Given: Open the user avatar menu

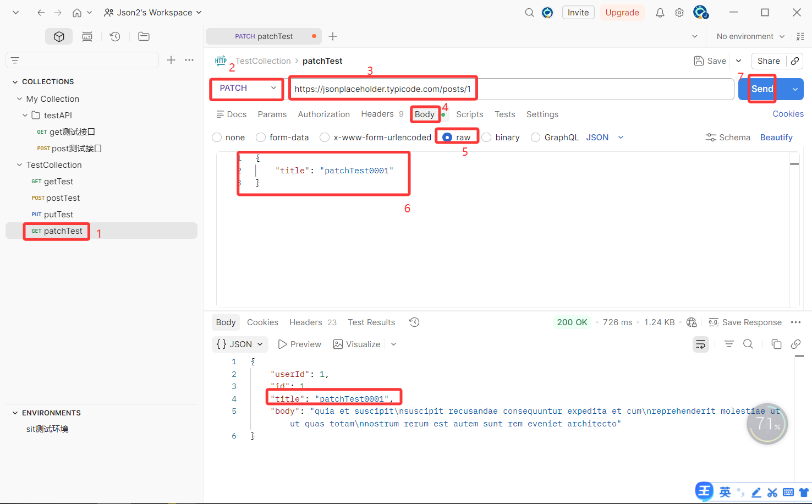Looking at the screenshot, I should pos(700,12).
